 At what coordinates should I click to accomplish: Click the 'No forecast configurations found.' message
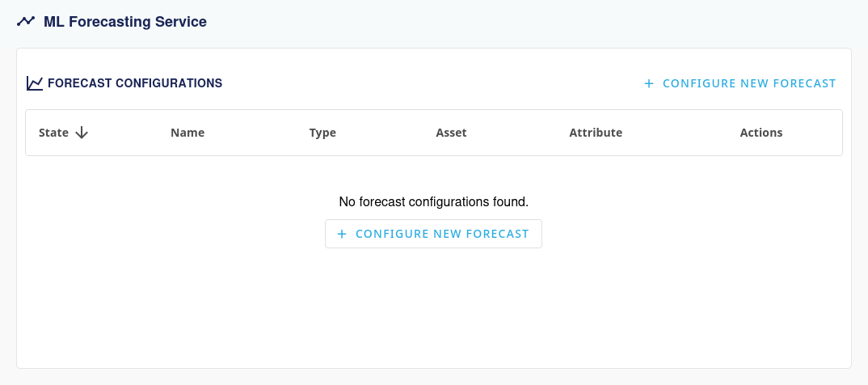pos(433,201)
